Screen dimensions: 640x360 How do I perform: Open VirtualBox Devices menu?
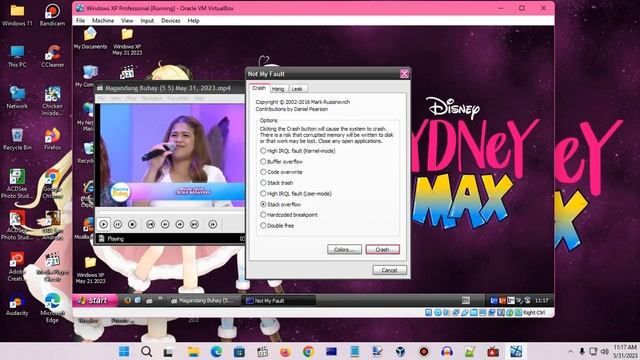pos(171,20)
